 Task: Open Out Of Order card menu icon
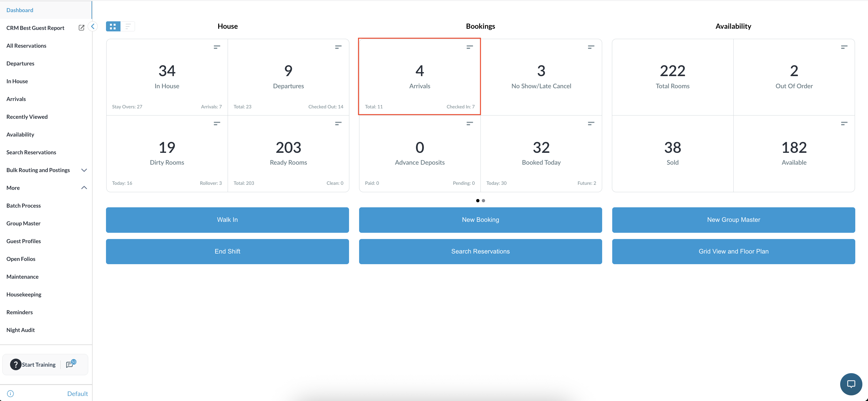point(844,47)
